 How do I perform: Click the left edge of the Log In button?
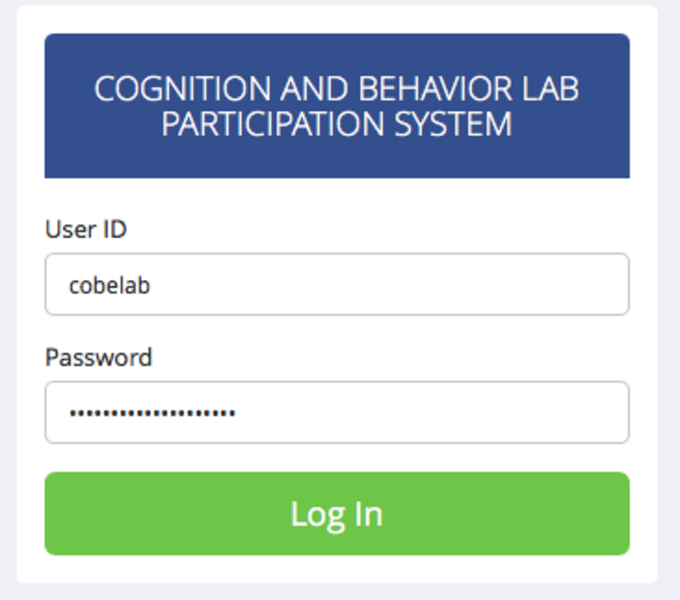click(x=54, y=513)
